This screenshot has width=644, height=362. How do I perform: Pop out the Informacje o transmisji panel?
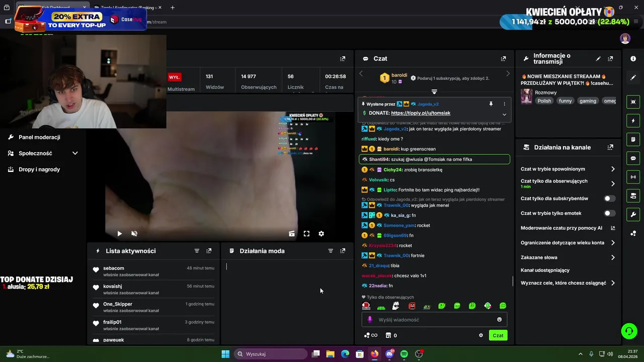click(x=610, y=59)
